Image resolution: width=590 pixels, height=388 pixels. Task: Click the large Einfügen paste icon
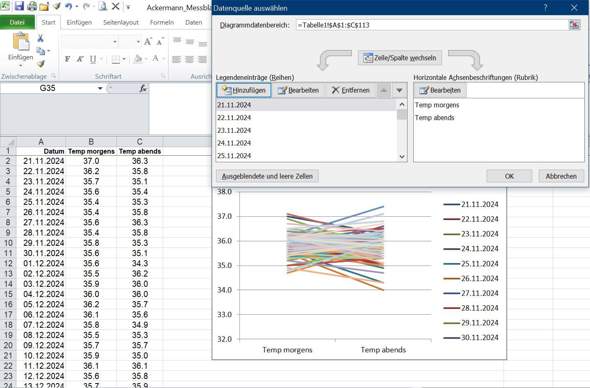point(21,41)
